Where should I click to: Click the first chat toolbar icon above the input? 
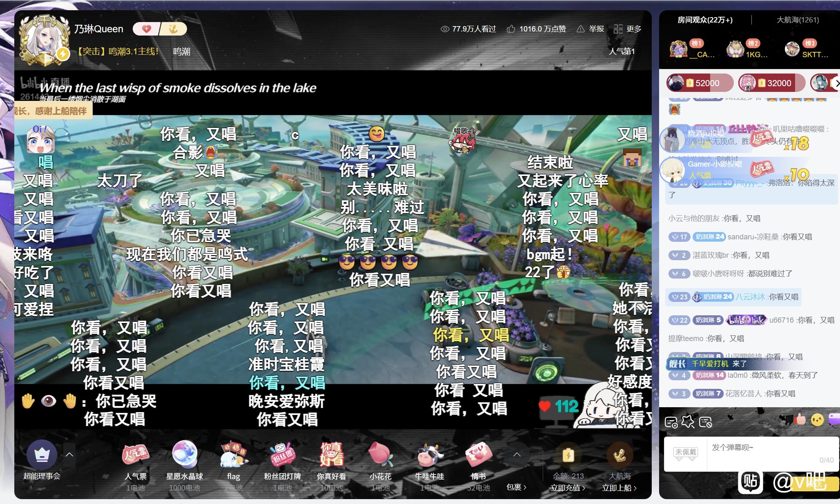671,422
